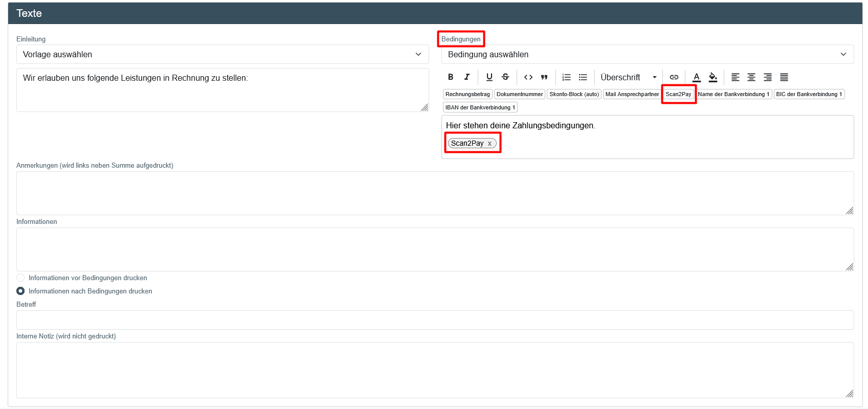
Task: Open the text background fill color picker
Action: [x=713, y=77]
